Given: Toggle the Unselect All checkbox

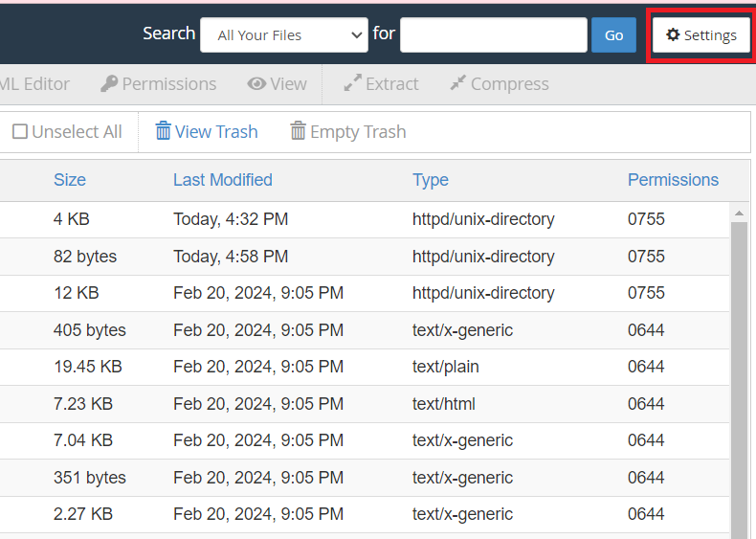Looking at the screenshot, I should [20, 132].
